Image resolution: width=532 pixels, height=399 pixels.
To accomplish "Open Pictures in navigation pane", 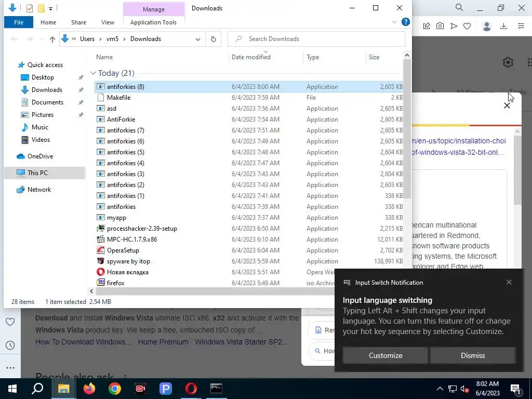I will (43, 115).
